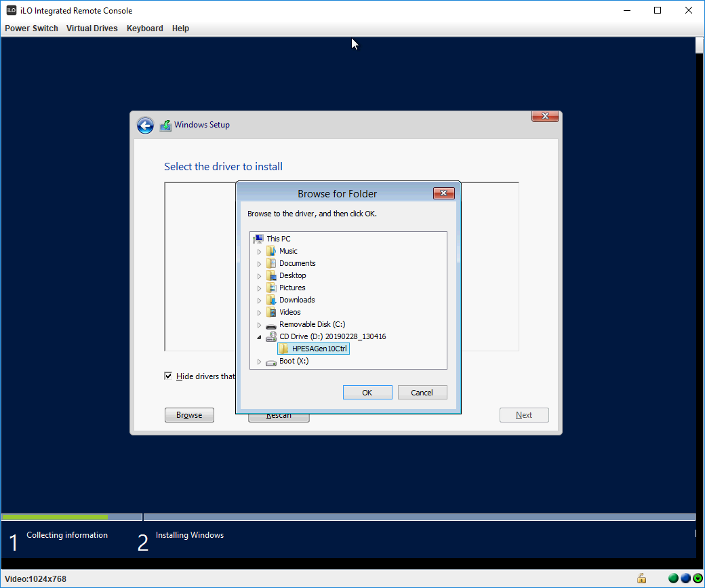Click the 'Video:1024x768' status text

coord(35,579)
